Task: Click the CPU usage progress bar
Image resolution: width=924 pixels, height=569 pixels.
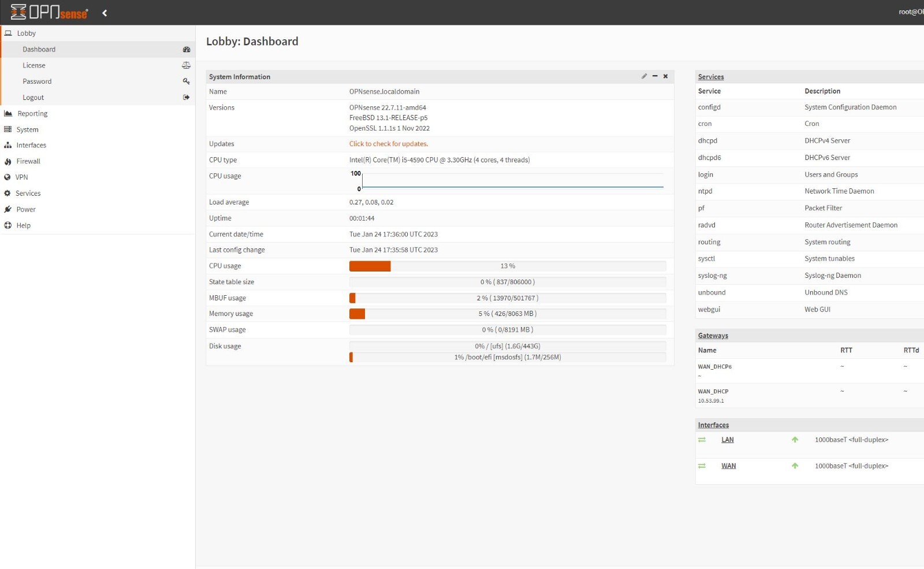Action: [x=507, y=266]
